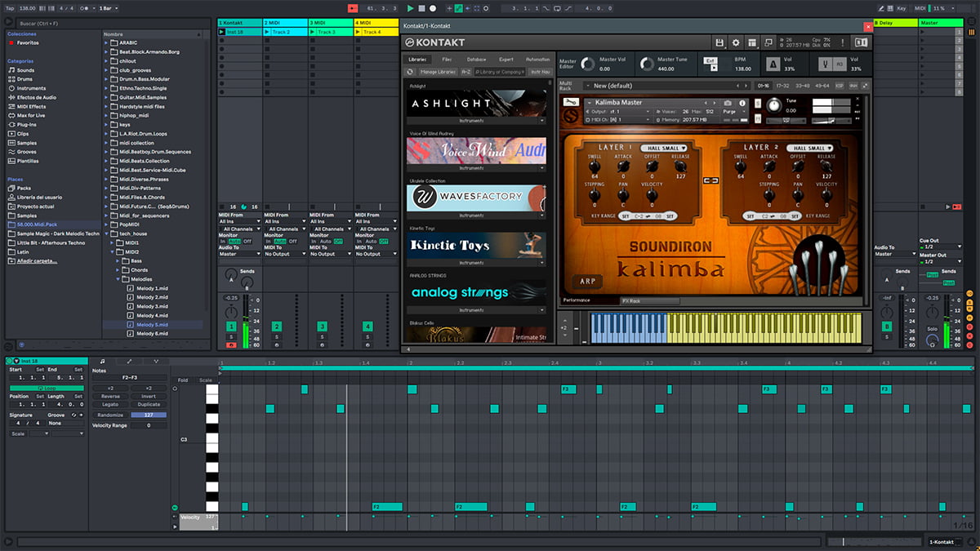Image resolution: width=980 pixels, height=551 pixels.
Task: Toggle the red Arrangement Overdub button
Action: [353, 8]
